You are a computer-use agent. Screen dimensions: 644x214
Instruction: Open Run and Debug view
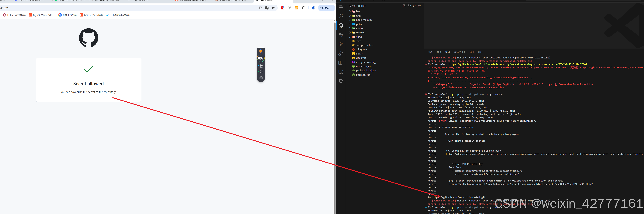pos(341,53)
